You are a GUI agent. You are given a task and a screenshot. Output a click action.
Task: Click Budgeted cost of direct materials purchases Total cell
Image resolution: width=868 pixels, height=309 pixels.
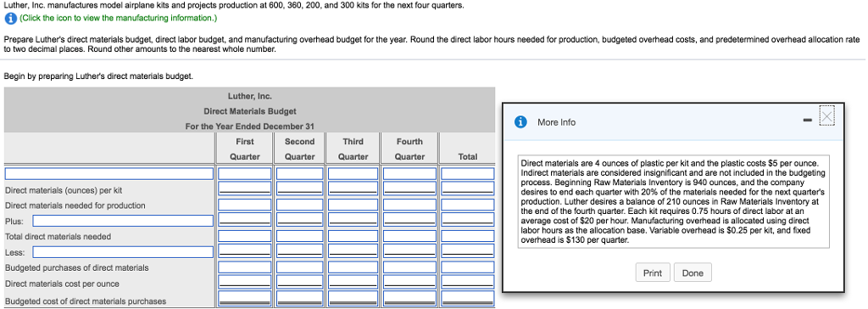click(x=468, y=299)
